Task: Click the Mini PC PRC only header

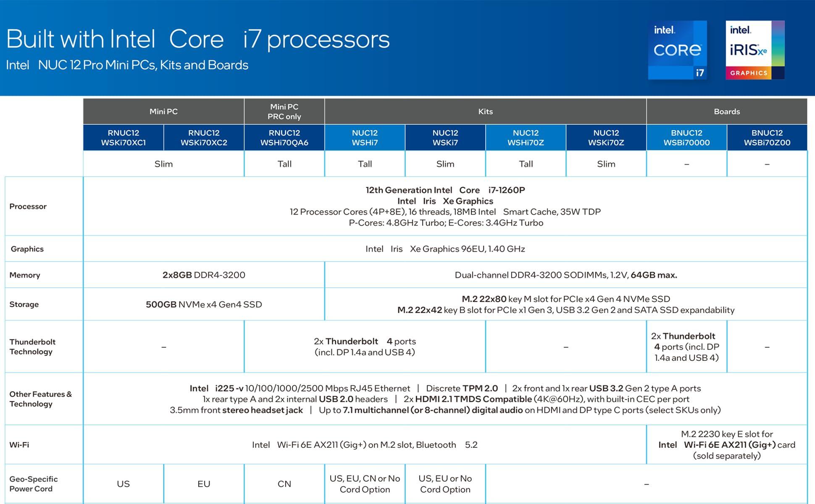Action: tap(284, 111)
